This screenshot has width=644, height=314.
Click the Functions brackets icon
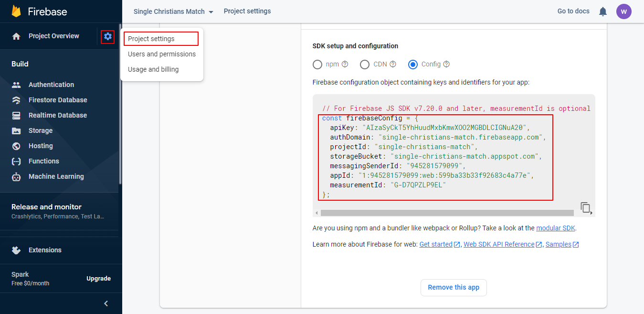[x=16, y=161]
